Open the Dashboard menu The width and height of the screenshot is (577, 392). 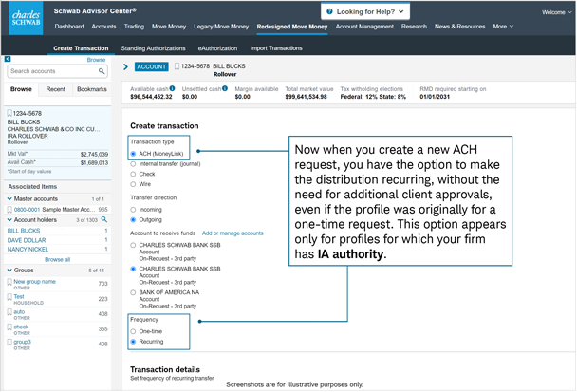click(69, 27)
